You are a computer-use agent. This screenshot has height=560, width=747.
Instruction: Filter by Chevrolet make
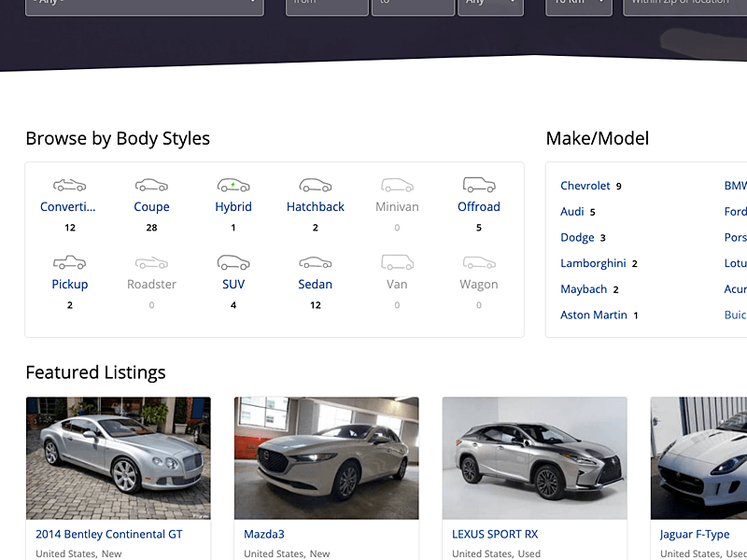[585, 186]
